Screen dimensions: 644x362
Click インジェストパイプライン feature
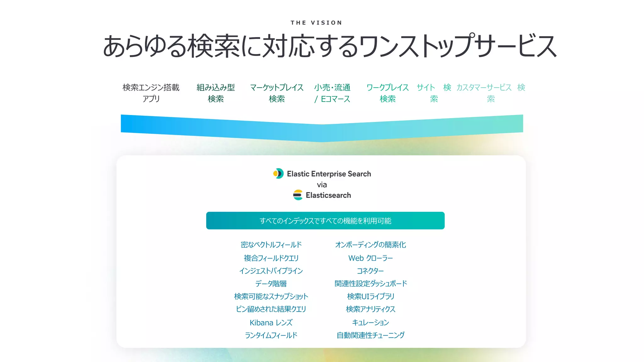coord(271,271)
